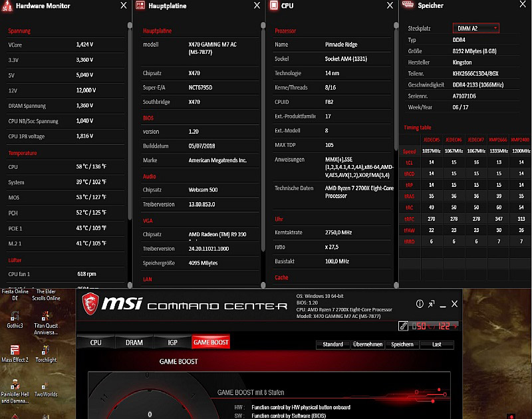532x419 pixels.
Task: Close the Hardware Monitor panel
Action: [124, 5]
